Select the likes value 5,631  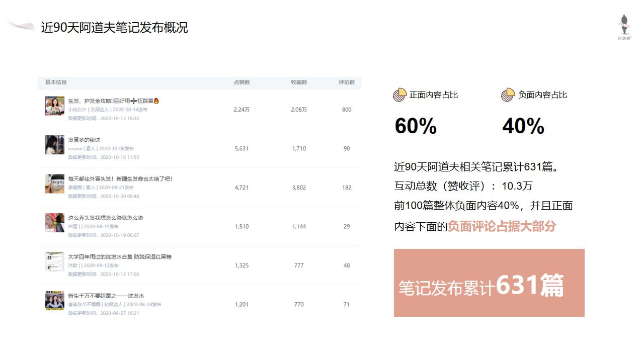[x=242, y=148]
